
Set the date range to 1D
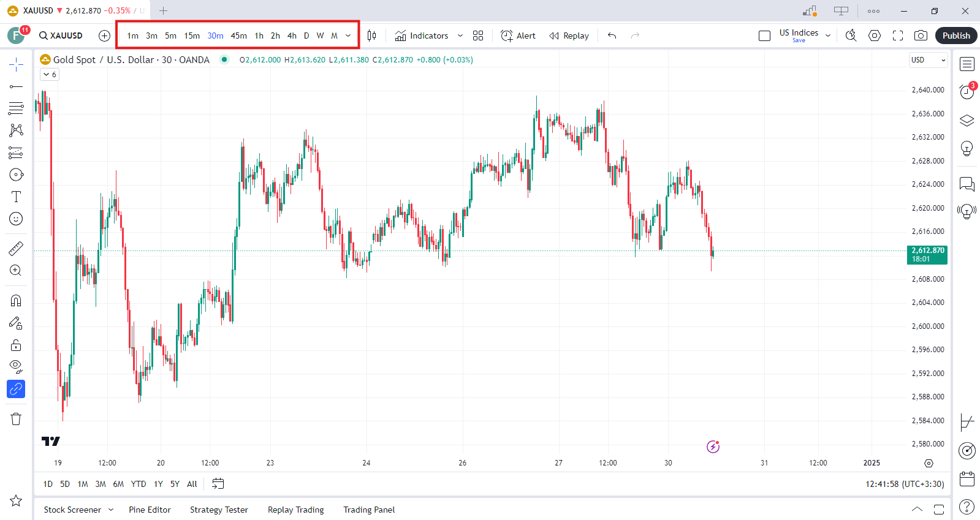pyautogui.click(x=48, y=484)
